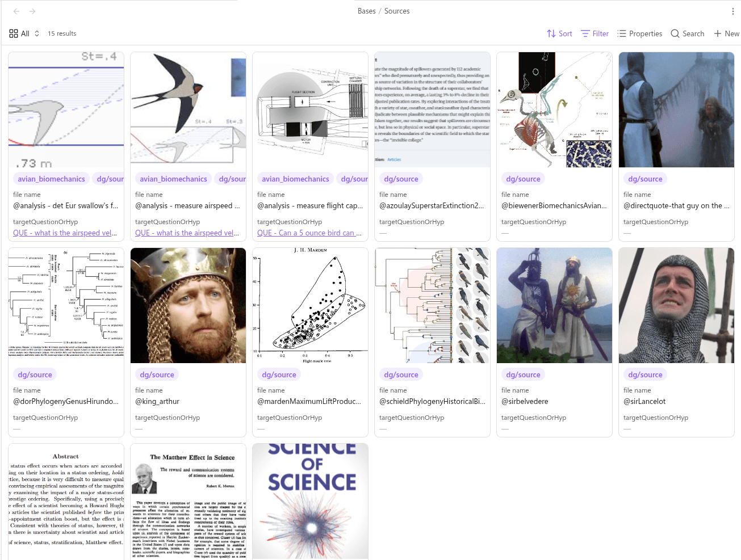This screenshot has height=560, width=741.
Task: Click dg/source tag on schieldPhylogenyHistoricalBi card
Action: click(x=401, y=374)
